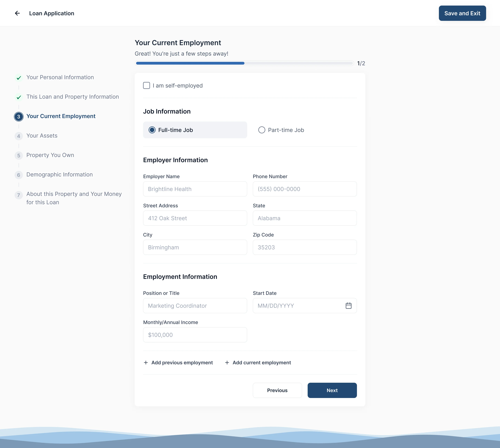Click the Position or Title field

click(x=195, y=306)
